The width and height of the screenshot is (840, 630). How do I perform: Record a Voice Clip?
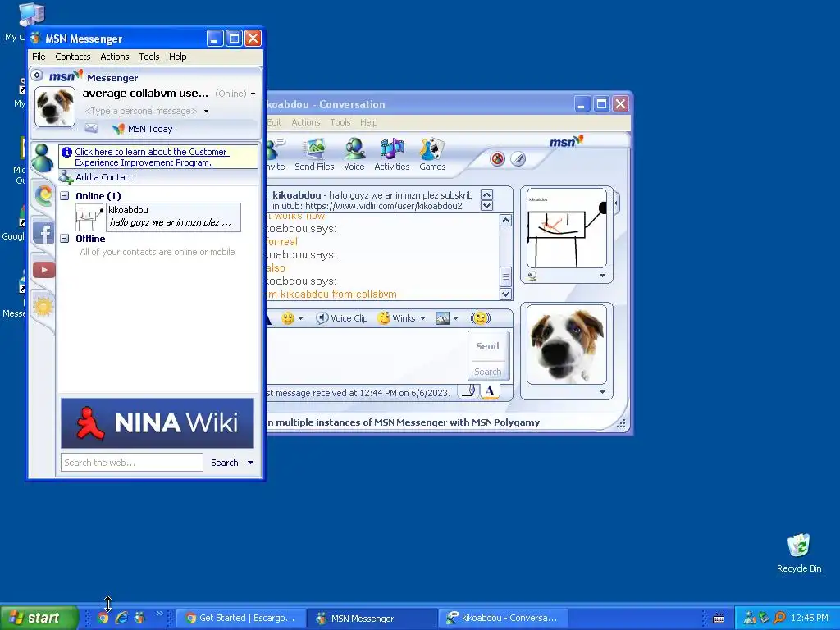tap(342, 318)
